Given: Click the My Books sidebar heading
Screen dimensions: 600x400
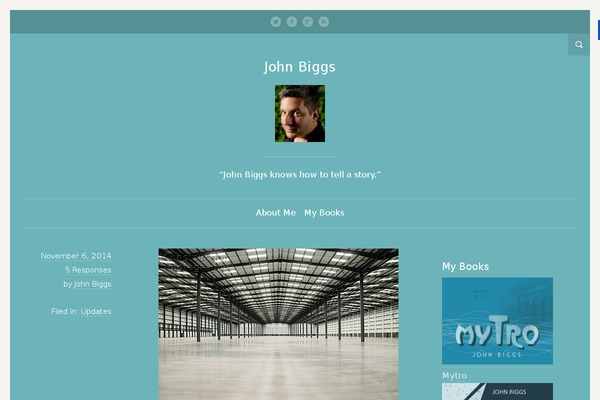Looking at the screenshot, I should click(x=465, y=266).
